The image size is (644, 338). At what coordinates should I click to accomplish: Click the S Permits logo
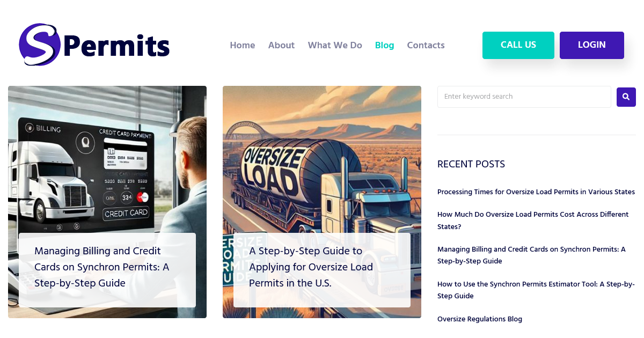[x=94, y=45]
